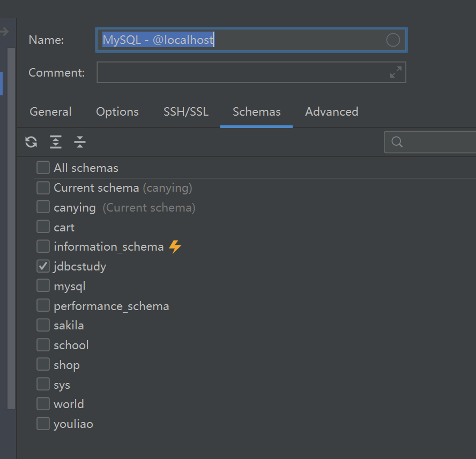The width and height of the screenshot is (476, 459).
Task: Open the Options tab
Action: click(117, 112)
